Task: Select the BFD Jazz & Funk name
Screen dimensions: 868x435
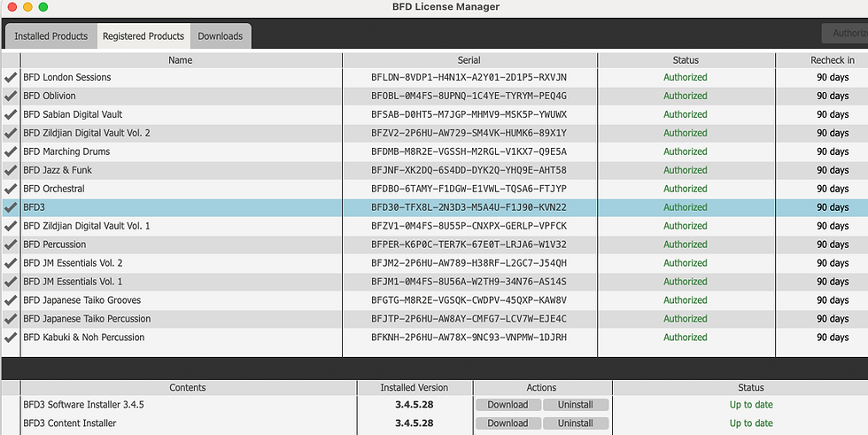Action: click(x=58, y=170)
